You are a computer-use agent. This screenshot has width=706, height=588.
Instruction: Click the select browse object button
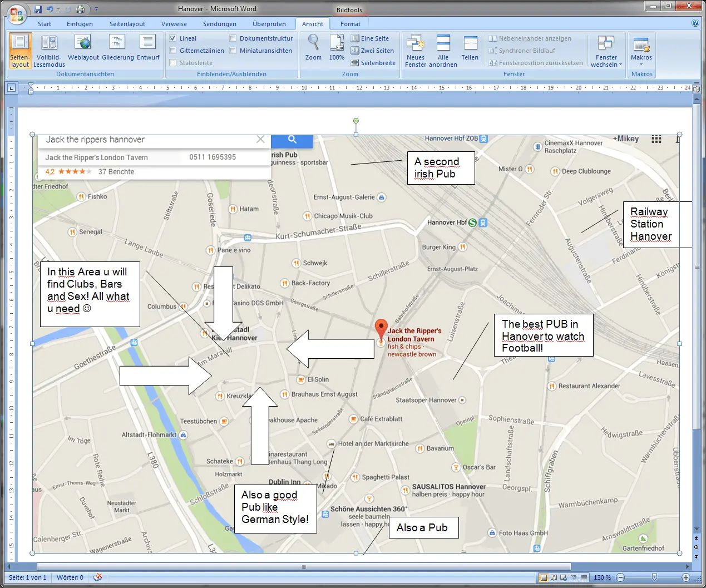coord(697,547)
